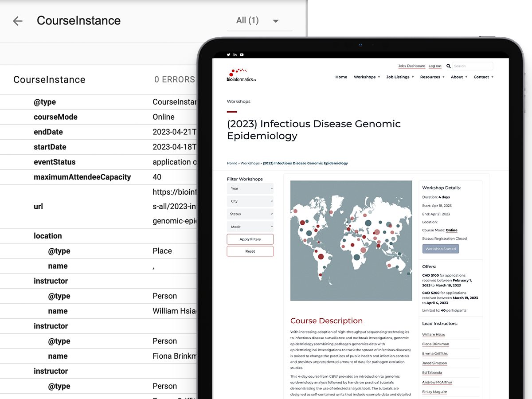The width and height of the screenshot is (532, 399).
Task: Click the back arrow beside CourseInstance
Action: tap(18, 21)
